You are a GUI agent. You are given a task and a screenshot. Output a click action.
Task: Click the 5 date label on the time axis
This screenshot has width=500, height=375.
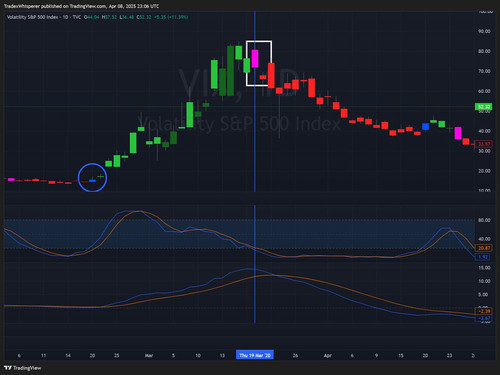pyautogui.click(x=173, y=355)
